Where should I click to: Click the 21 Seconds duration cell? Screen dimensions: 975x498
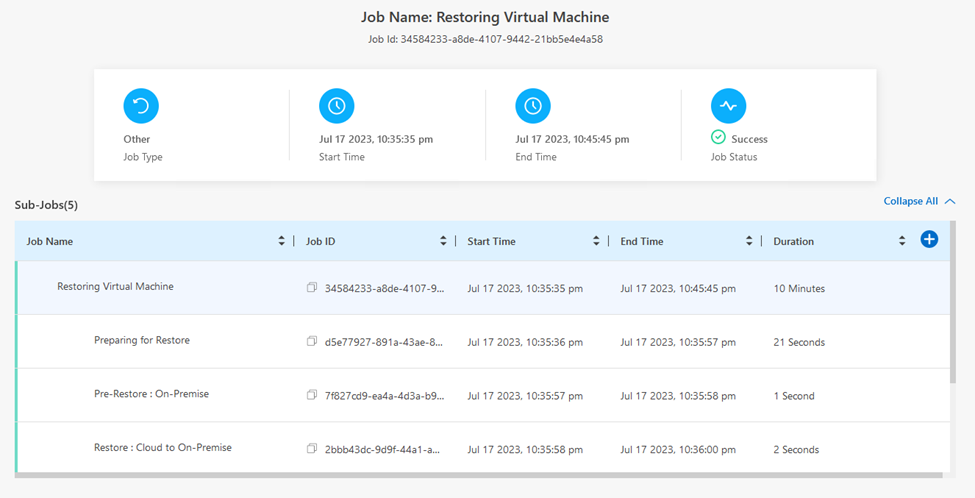pyautogui.click(x=799, y=342)
